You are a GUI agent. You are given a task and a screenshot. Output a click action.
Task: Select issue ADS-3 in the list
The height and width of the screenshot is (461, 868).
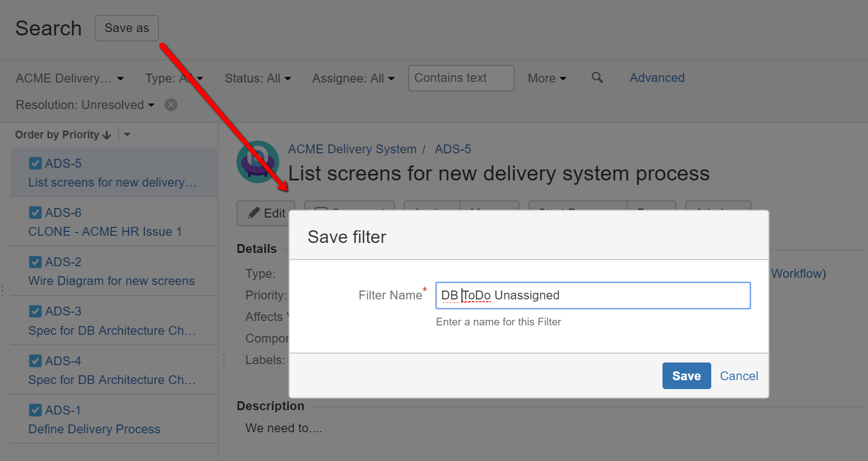click(63, 311)
